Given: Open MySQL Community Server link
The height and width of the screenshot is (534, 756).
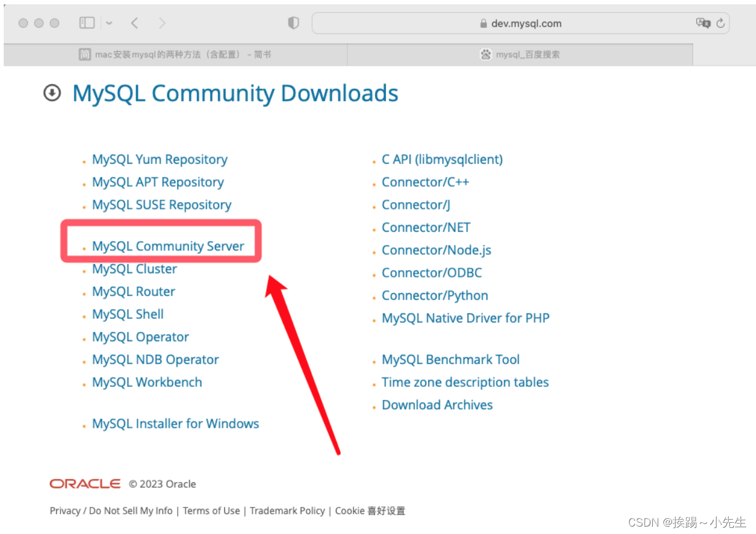Looking at the screenshot, I should [168, 246].
